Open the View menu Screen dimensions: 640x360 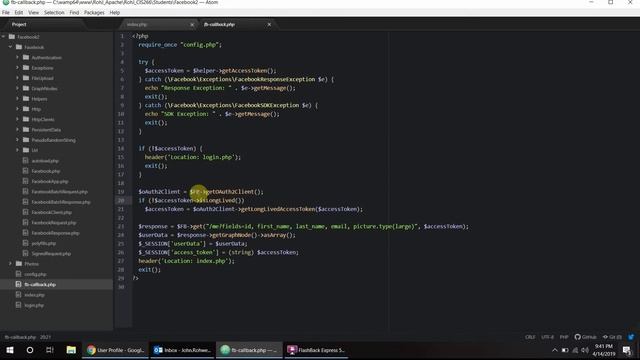[x=33, y=13]
